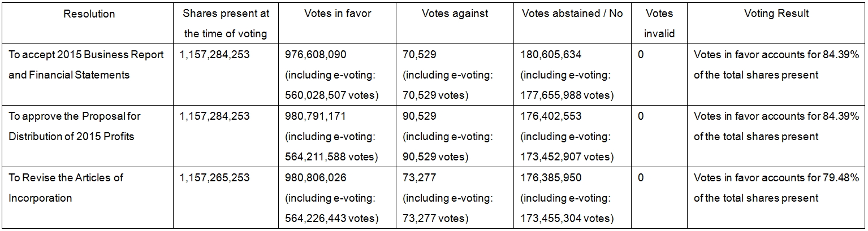Screen dimensions: 868x231
Task: Select the Revise Articles of Incorporation cell
Action: [66, 188]
